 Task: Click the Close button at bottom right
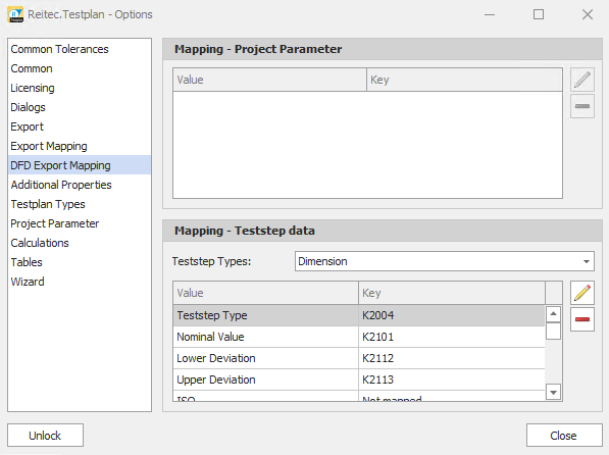[562, 435]
